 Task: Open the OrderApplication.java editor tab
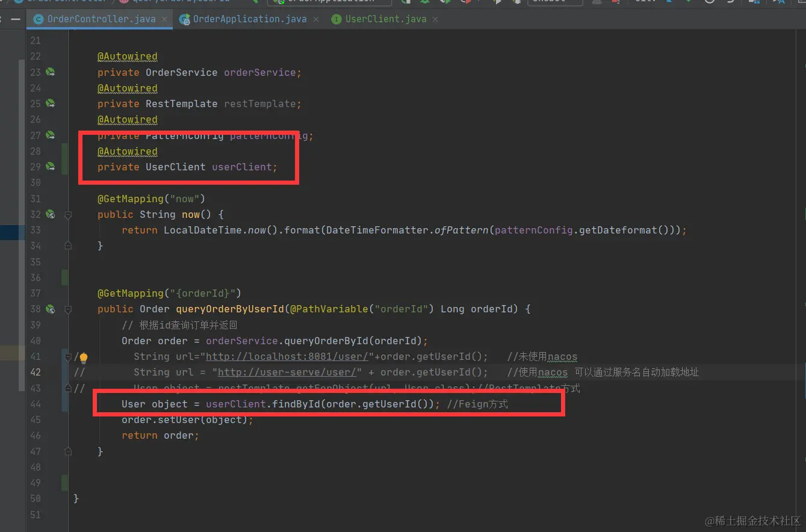pyautogui.click(x=250, y=19)
